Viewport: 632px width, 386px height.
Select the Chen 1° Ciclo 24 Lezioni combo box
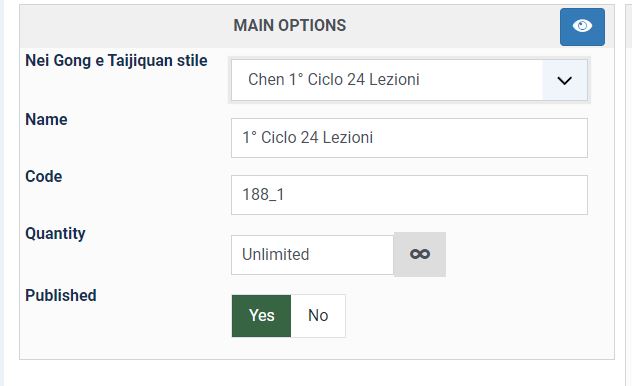coord(409,80)
